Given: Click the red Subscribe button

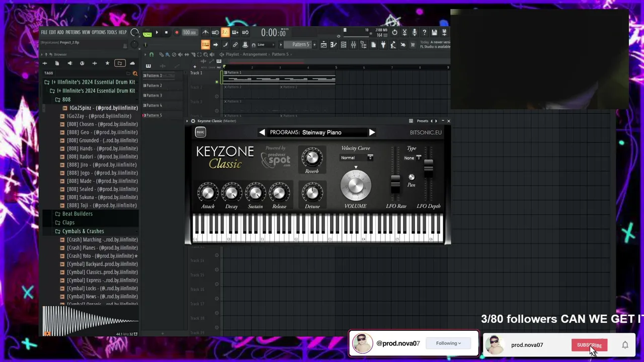Looking at the screenshot, I should pos(589,345).
